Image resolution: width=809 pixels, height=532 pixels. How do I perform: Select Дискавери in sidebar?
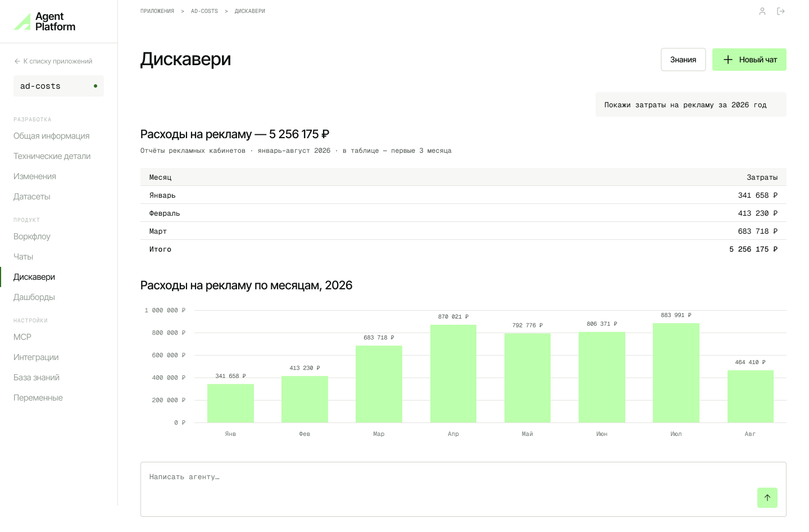coord(34,277)
